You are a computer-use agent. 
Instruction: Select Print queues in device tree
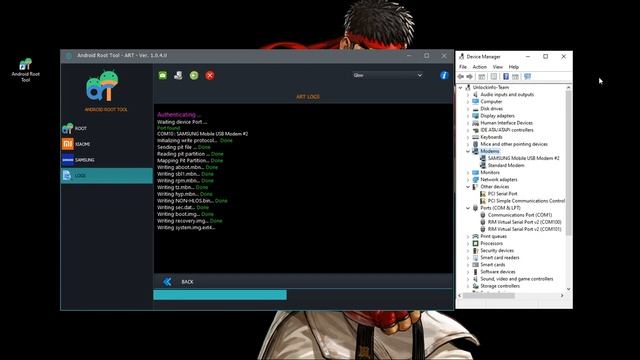(493, 236)
